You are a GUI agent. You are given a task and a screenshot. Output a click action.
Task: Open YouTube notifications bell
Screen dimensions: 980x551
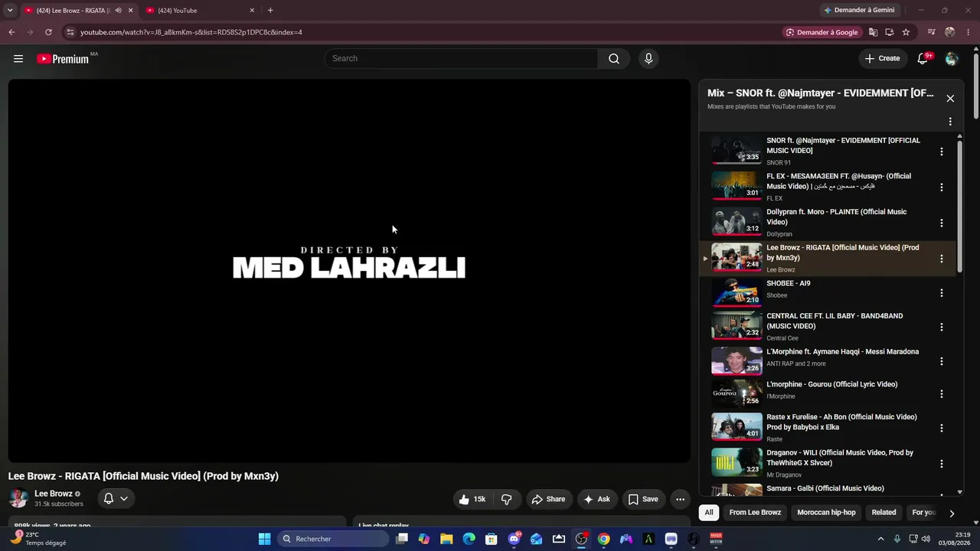tap(923, 59)
